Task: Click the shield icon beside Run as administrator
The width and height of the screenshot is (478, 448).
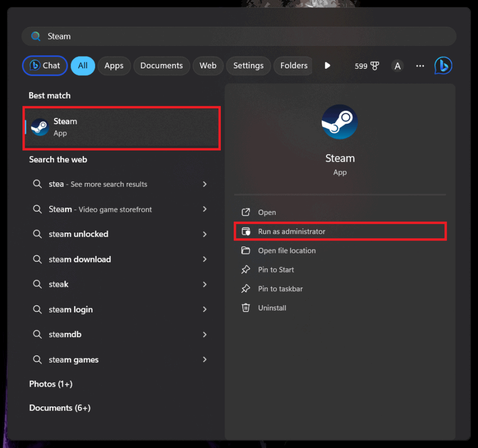Action: (245, 231)
